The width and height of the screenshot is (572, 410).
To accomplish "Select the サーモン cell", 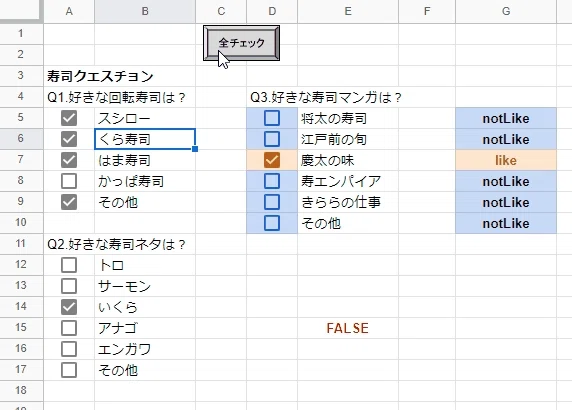I will coord(145,286).
